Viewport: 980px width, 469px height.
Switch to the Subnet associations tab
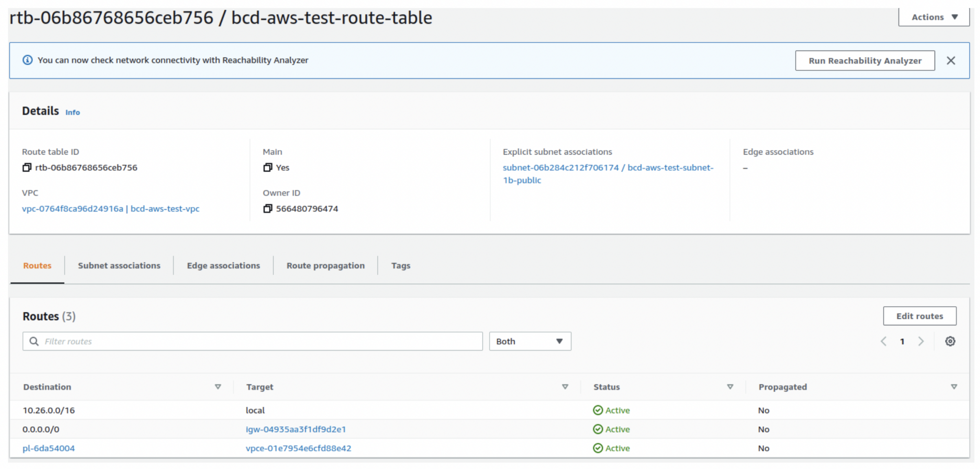(119, 265)
